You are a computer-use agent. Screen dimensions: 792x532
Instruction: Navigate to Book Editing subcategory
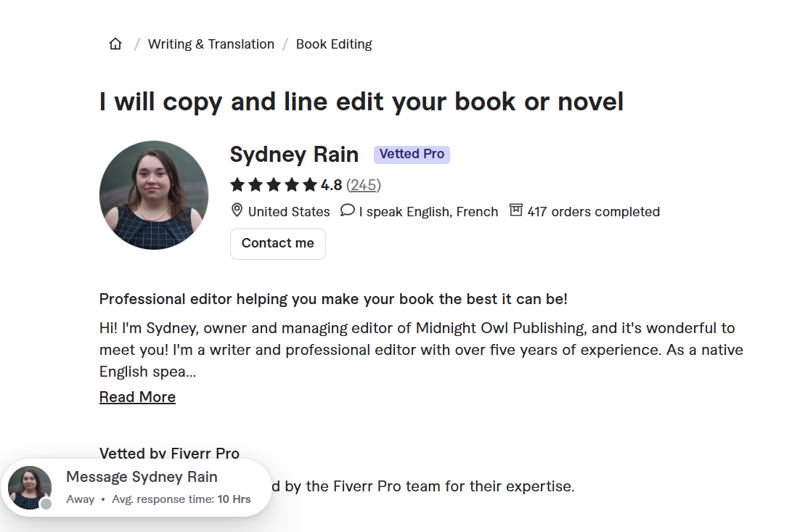tap(334, 44)
